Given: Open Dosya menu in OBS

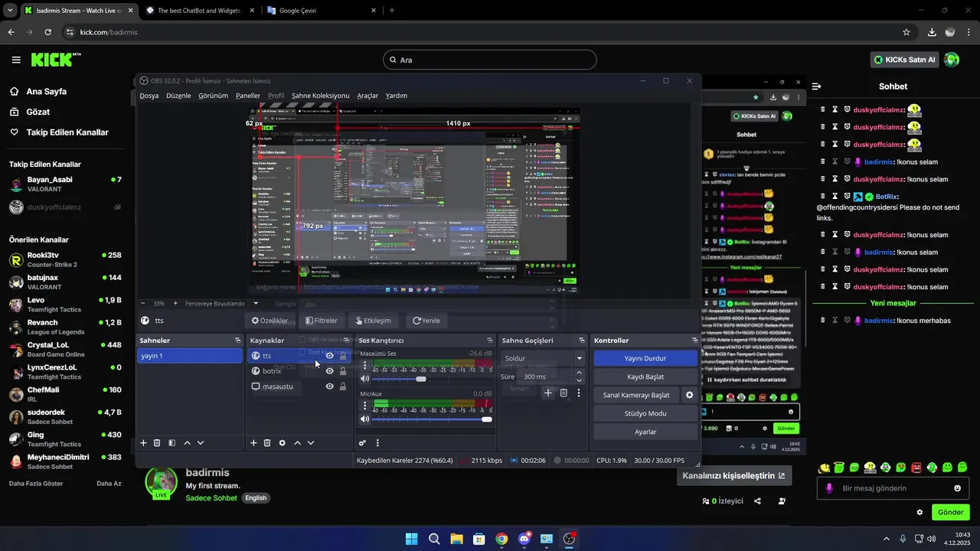Looking at the screenshot, I should (x=149, y=96).
